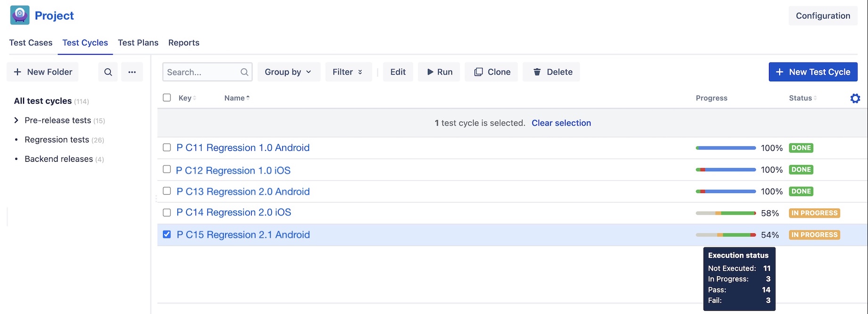Image resolution: width=868 pixels, height=314 pixels.
Task: Click the P C13 progress bar
Action: [x=726, y=191]
